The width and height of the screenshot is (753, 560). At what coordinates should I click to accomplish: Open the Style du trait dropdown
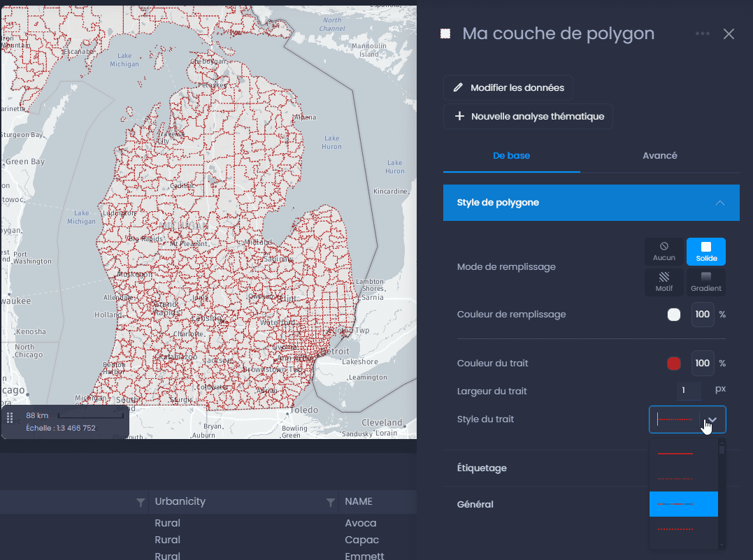[x=687, y=419]
